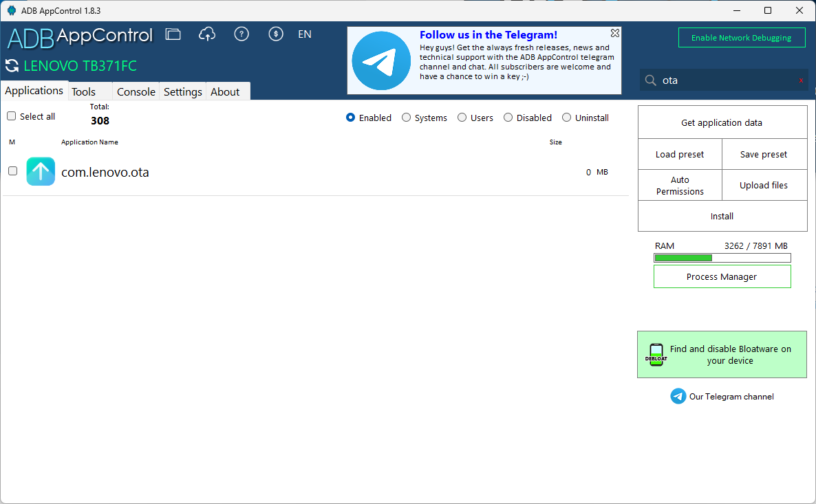Image resolution: width=816 pixels, height=504 pixels.
Task: Sort by Size column header
Action: (x=555, y=142)
